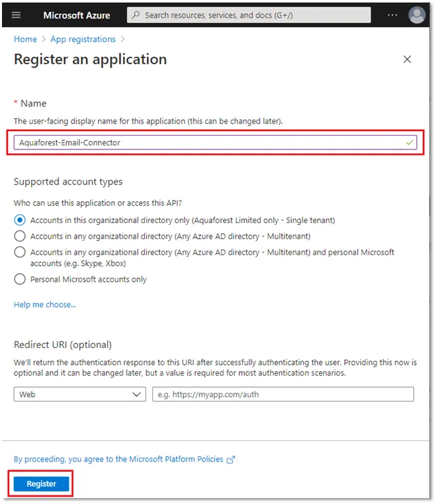Click the Register button

(41, 483)
